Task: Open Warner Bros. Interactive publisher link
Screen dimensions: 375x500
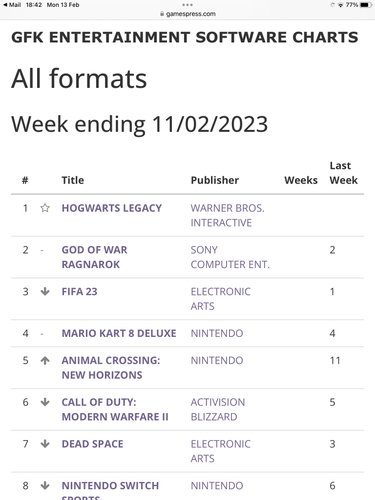Action: pyautogui.click(x=227, y=215)
